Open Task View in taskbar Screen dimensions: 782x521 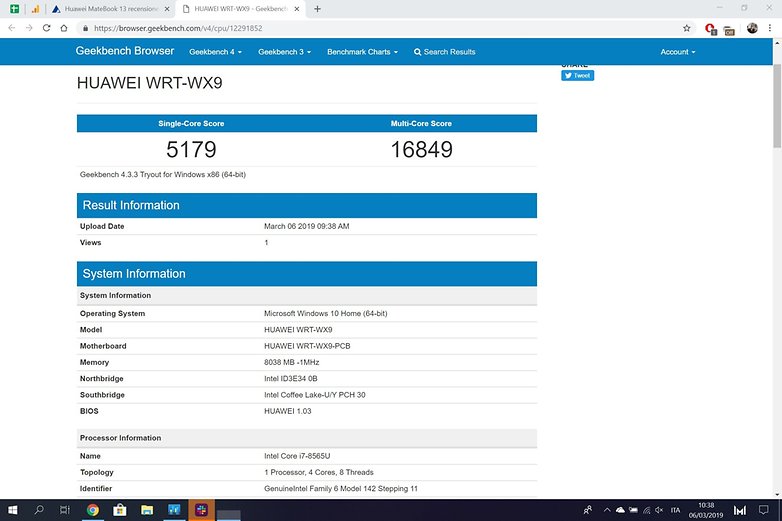[x=65, y=510]
